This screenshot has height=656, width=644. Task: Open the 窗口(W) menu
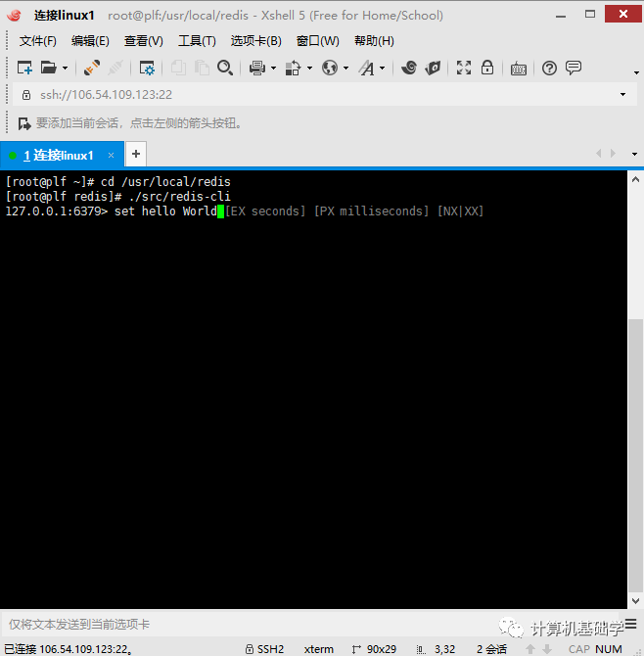(x=318, y=41)
